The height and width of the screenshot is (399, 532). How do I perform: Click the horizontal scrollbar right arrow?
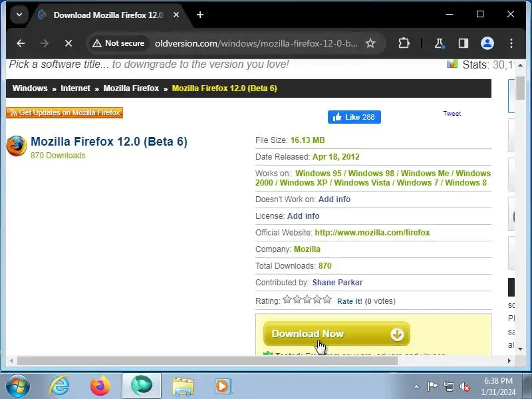pos(509,360)
